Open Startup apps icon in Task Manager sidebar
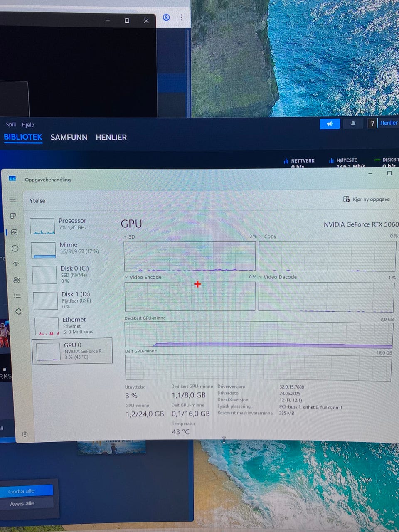The height and width of the screenshot is (532, 399). coord(16,264)
